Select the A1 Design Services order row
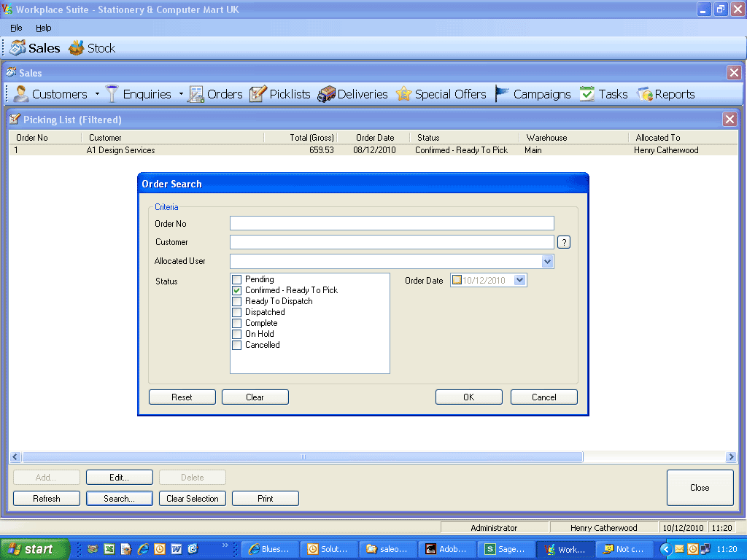Image resolution: width=747 pixels, height=560 pixels. coord(373,150)
